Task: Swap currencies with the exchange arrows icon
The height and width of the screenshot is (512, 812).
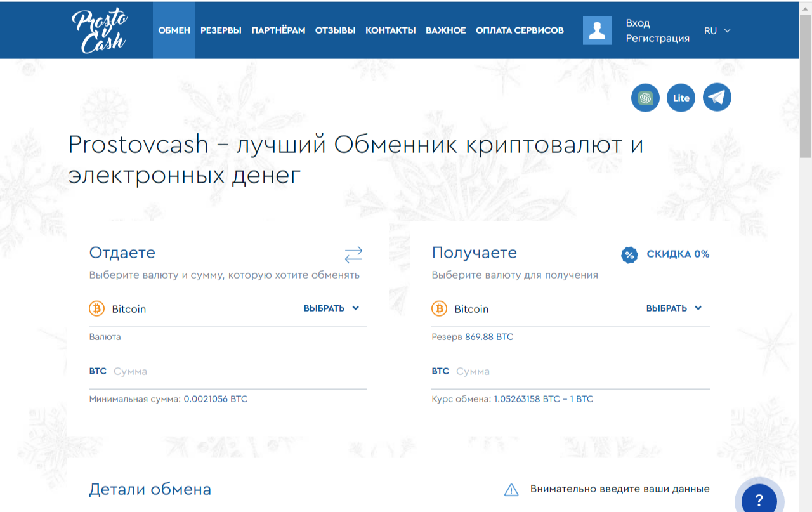Action: [x=353, y=254]
